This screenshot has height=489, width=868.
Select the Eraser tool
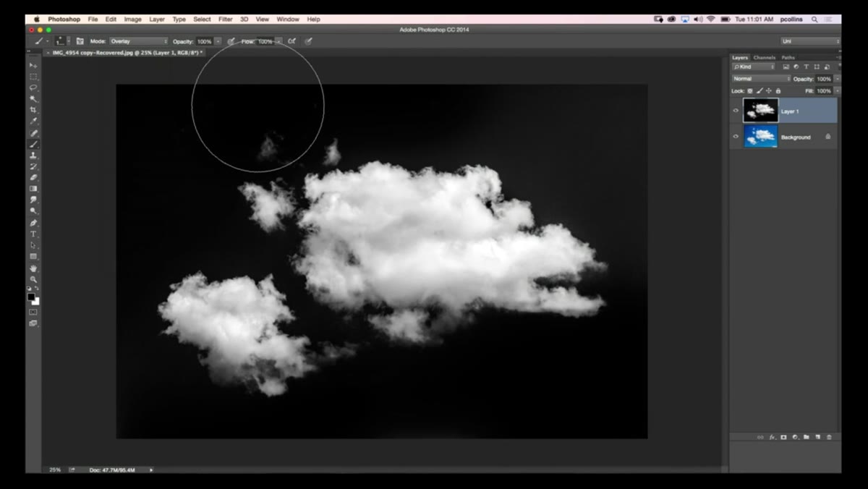33,177
